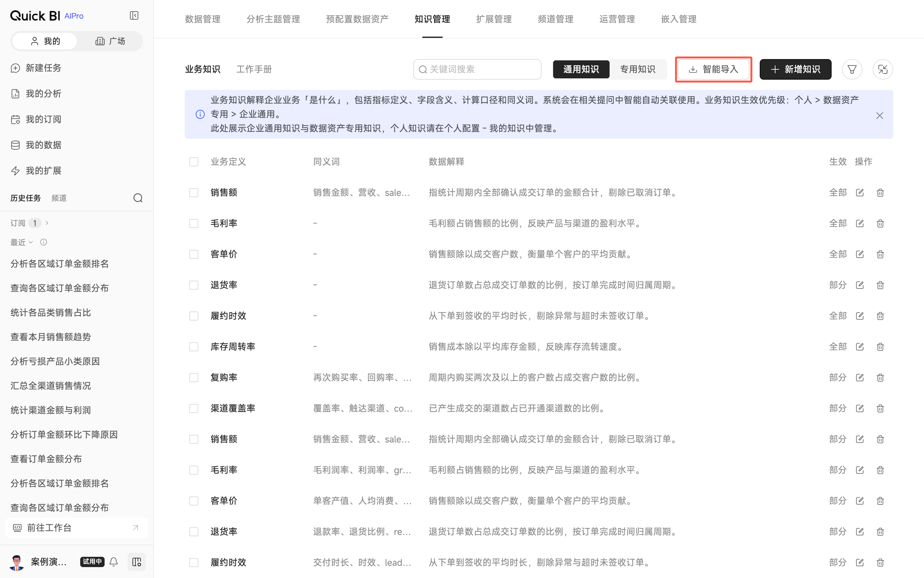Edit the 退货率 部分 row with - synonym
The image size is (924, 578).
tap(860, 285)
